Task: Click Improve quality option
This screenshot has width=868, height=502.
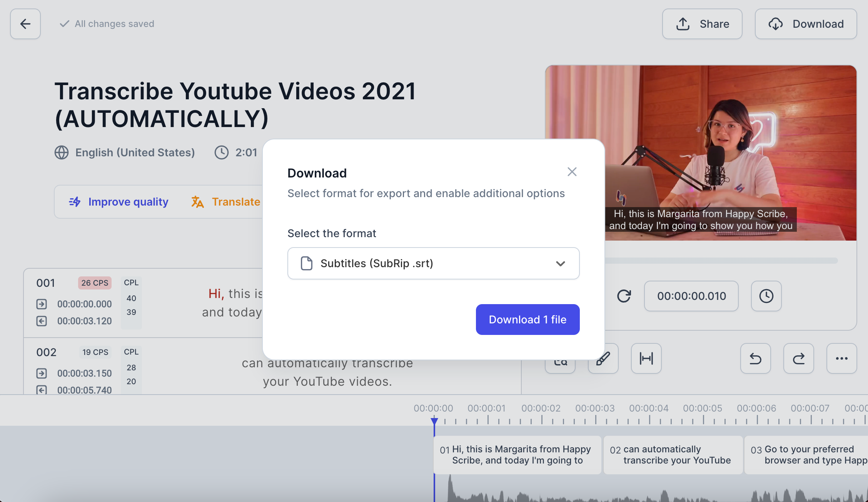Action: (x=119, y=202)
